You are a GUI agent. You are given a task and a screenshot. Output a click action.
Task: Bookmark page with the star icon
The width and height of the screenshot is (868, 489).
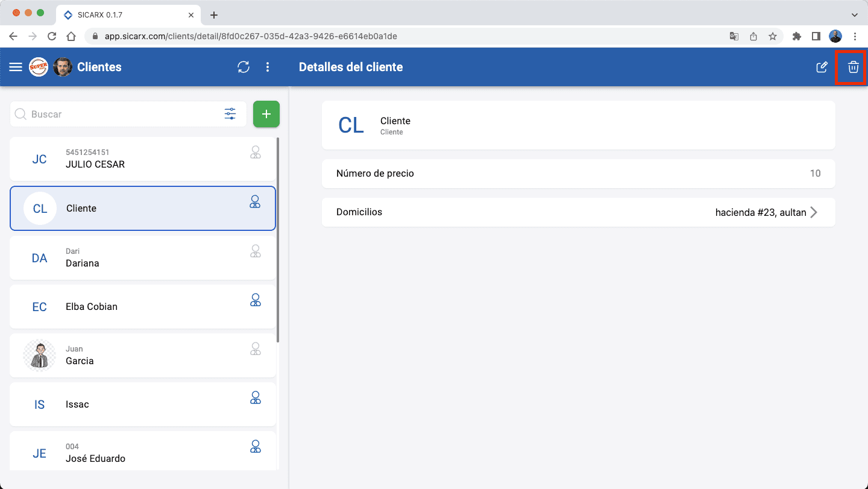pyautogui.click(x=772, y=36)
